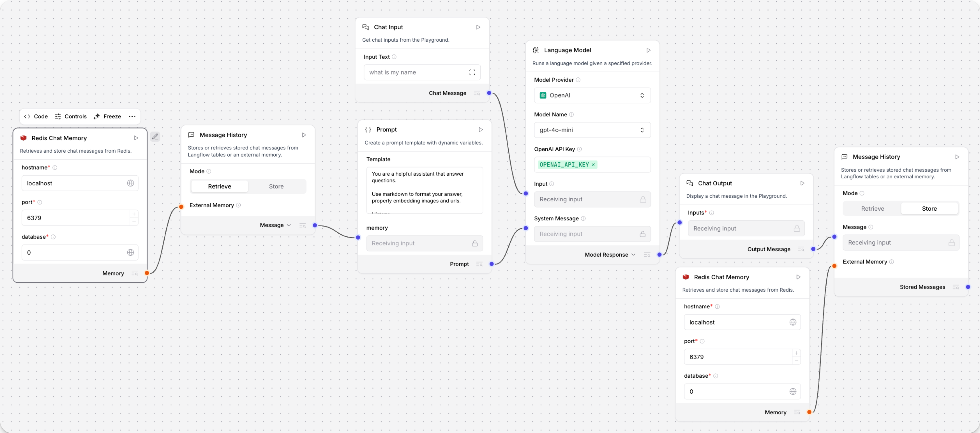Select Retrieve mode in Message History
Image resolution: width=980 pixels, height=433 pixels.
(x=219, y=186)
